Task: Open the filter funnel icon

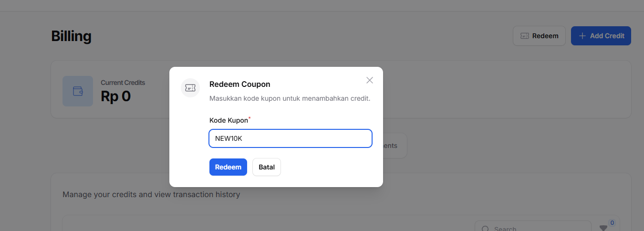Action: [x=603, y=228]
